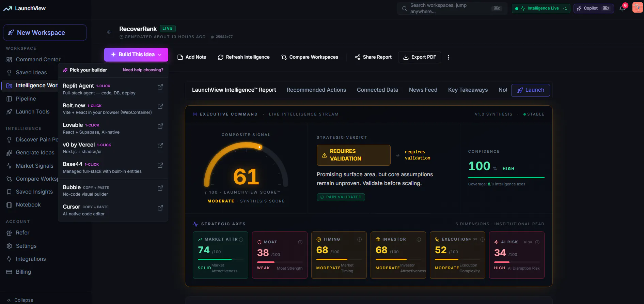644x304 pixels.
Task: Select Lovable builder option
Action: click(x=113, y=128)
